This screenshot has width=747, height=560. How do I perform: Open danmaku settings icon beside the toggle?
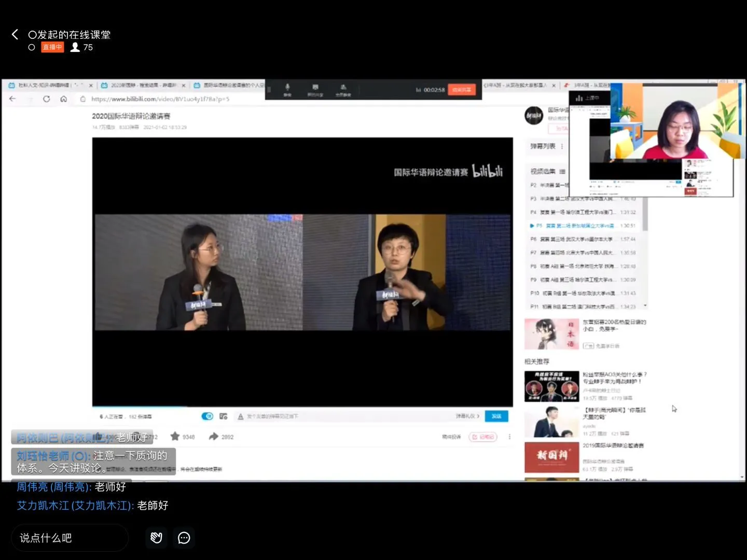[x=224, y=416]
